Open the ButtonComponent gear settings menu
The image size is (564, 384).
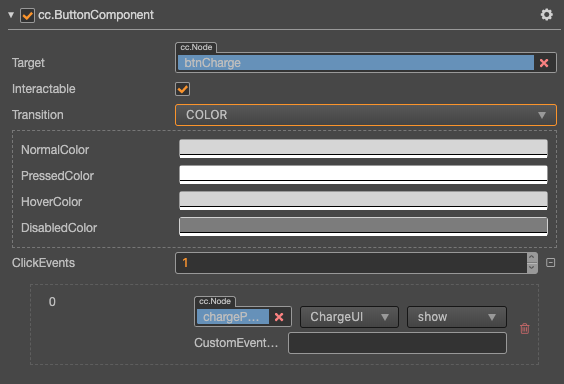(546, 15)
